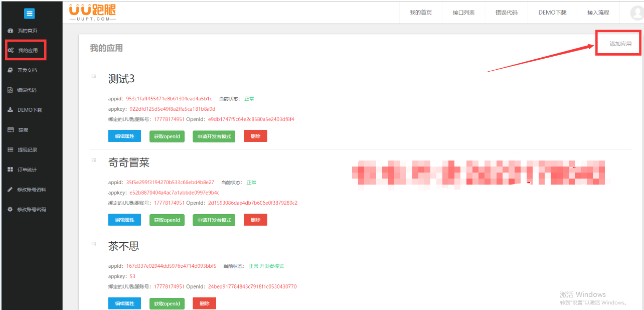This screenshot has height=310, width=644.
Task: Switch to 我的首页 in top navigation
Action: 421,13
